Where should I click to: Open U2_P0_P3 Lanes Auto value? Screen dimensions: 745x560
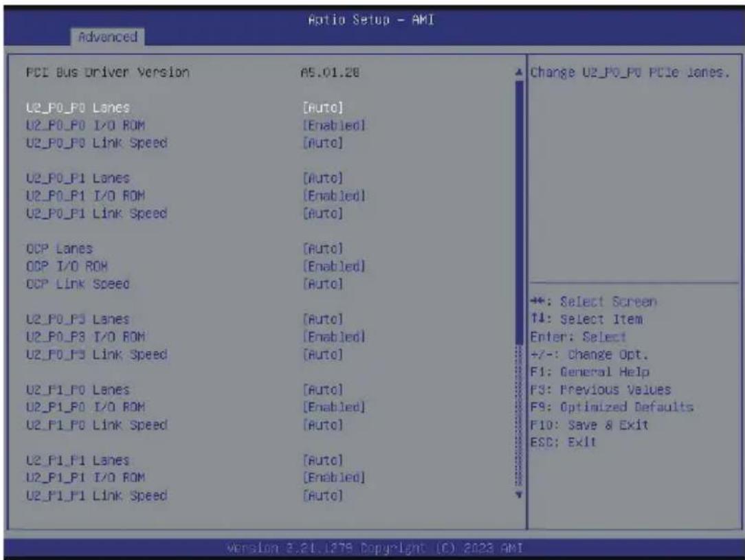point(322,320)
